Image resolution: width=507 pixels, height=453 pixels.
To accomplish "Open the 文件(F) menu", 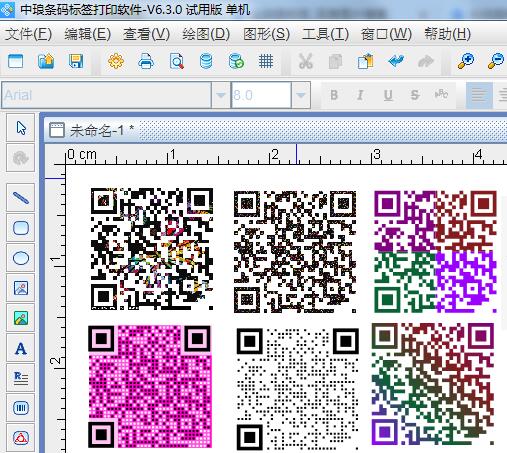I will coord(28,34).
